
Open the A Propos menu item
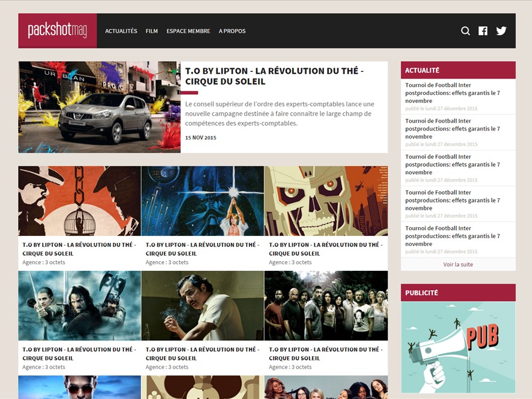(x=232, y=31)
